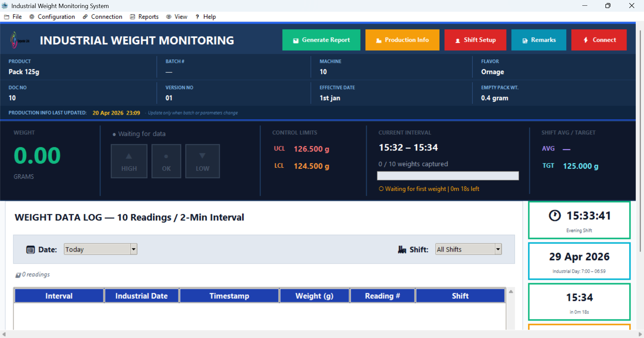Image resolution: width=644 pixels, height=338 pixels.
Task: Click the Weight (g) column header
Action: click(x=315, y=296)
